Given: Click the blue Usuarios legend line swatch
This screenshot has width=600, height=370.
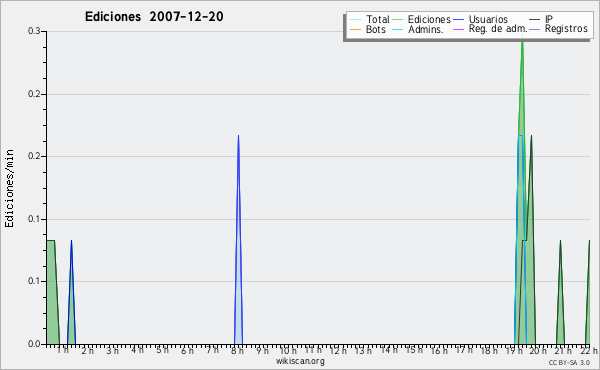Looking at the screenshot, I should pyautogui.click(x=458, y=20).
